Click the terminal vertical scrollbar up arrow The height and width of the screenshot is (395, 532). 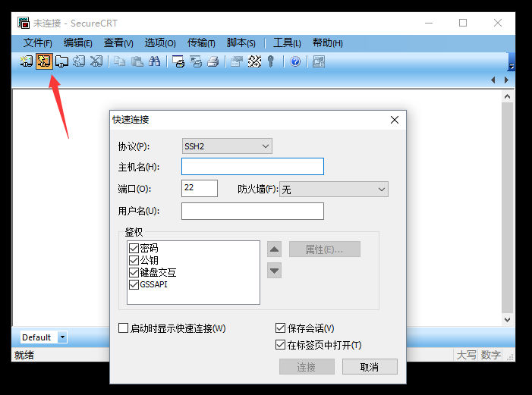507,96
